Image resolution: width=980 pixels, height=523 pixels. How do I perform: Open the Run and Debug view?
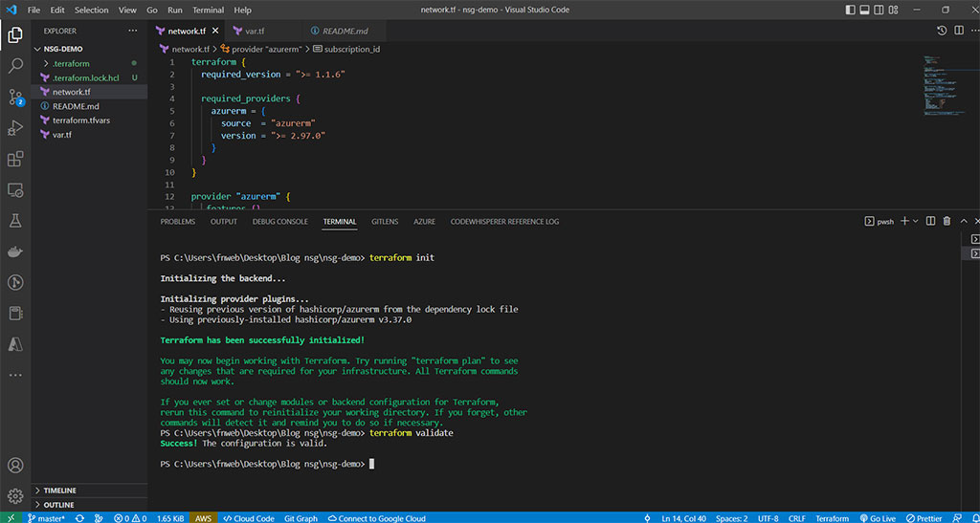[15, 127]
